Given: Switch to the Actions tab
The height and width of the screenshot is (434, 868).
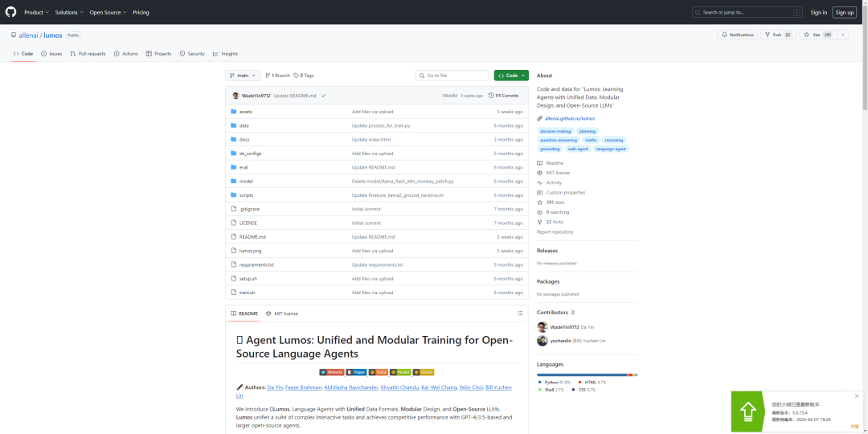Looking at the screenshot, I should coord(125,54).
